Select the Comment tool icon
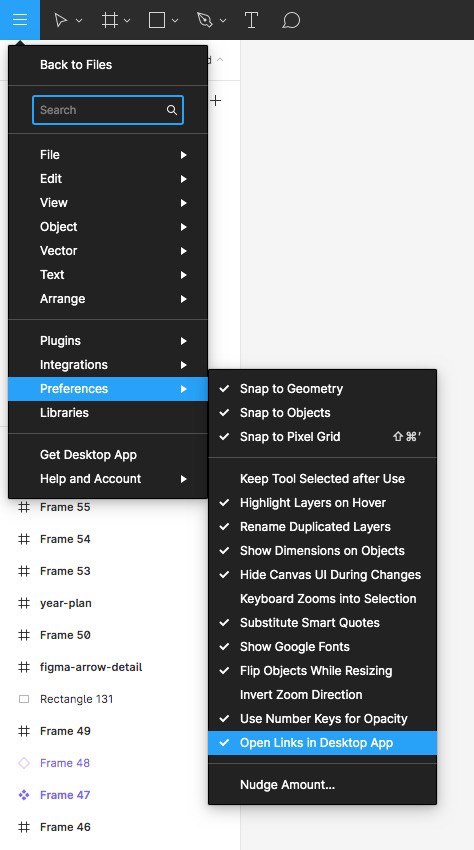Viewport: 474px width, 850px height. [291, 21]
